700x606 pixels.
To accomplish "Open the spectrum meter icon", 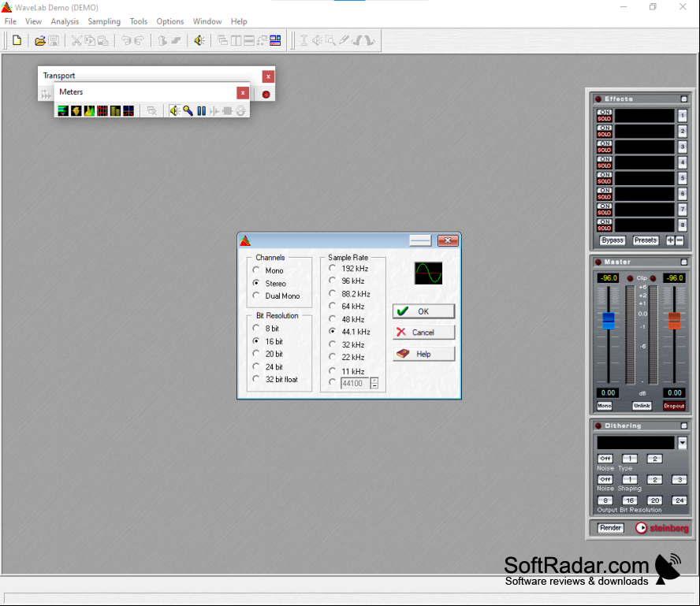I will (x=89, y=110).
